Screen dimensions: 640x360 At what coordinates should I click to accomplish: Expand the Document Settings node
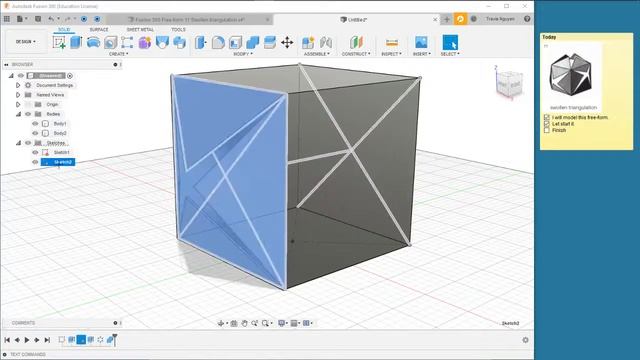[18, 85]
